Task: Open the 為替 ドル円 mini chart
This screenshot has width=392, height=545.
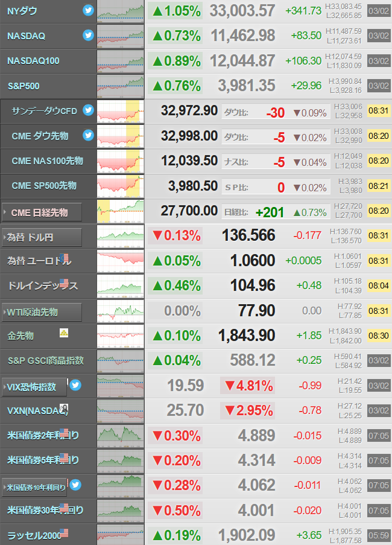Action: pyautogui.click(x=121, y=236)
